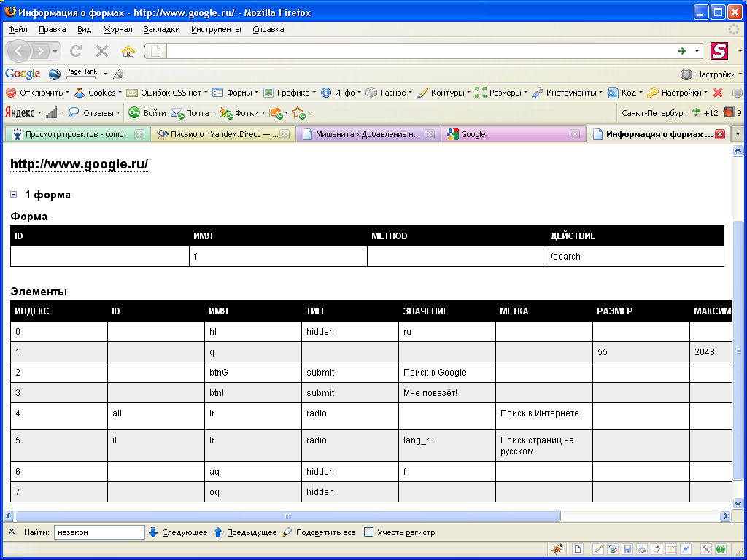The height and width of the screenshot is (560, 747).
Task: Click the http://www.google.ru/ link
Action: (79, 164)
